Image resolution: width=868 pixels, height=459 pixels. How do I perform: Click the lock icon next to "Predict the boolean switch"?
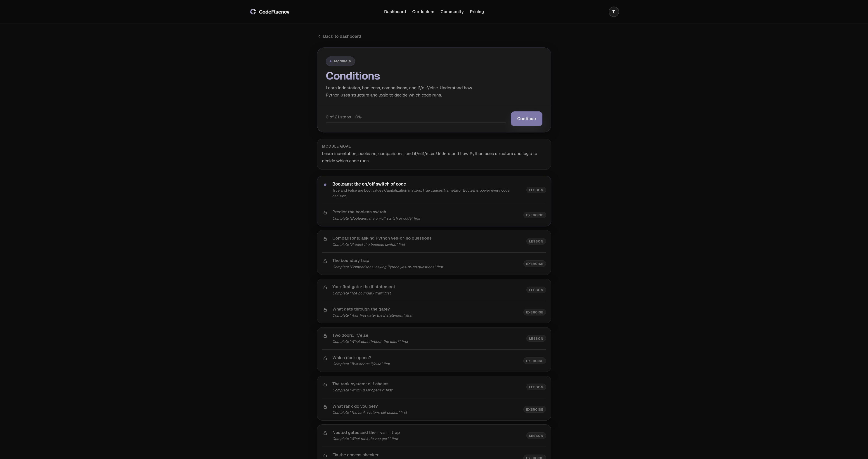[325, 212]
